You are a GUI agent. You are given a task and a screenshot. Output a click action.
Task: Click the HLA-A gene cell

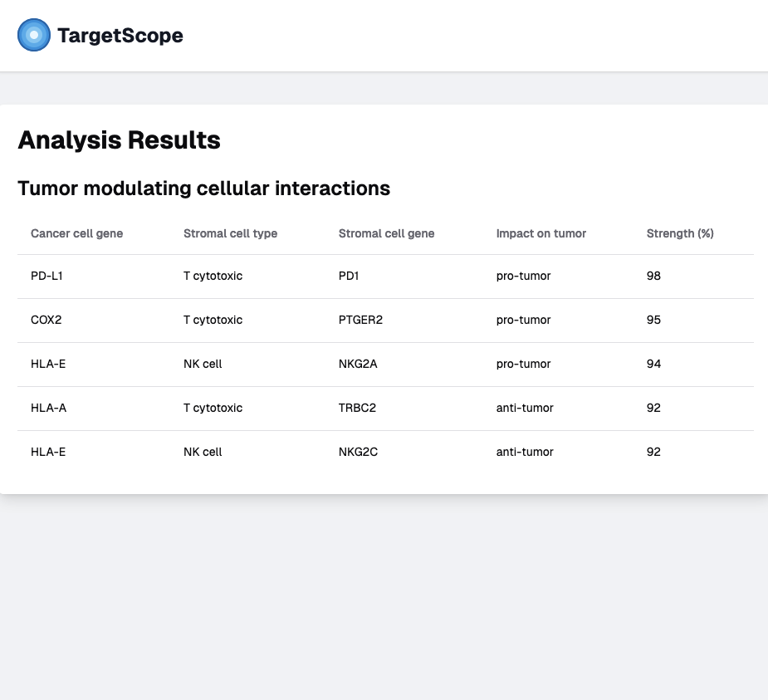point(47,408)
